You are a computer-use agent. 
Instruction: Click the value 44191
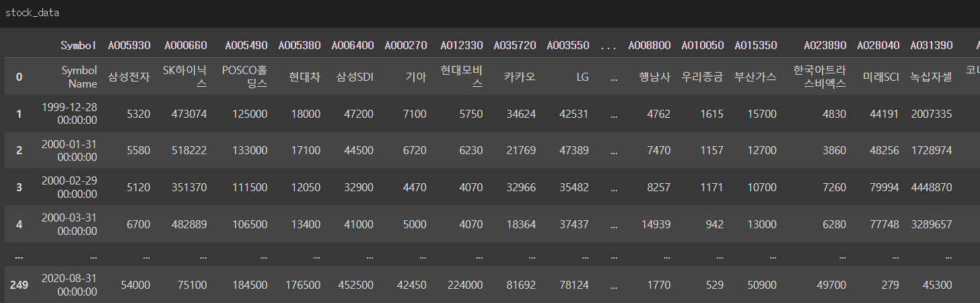pyautogui.click(x=884, y=114)
